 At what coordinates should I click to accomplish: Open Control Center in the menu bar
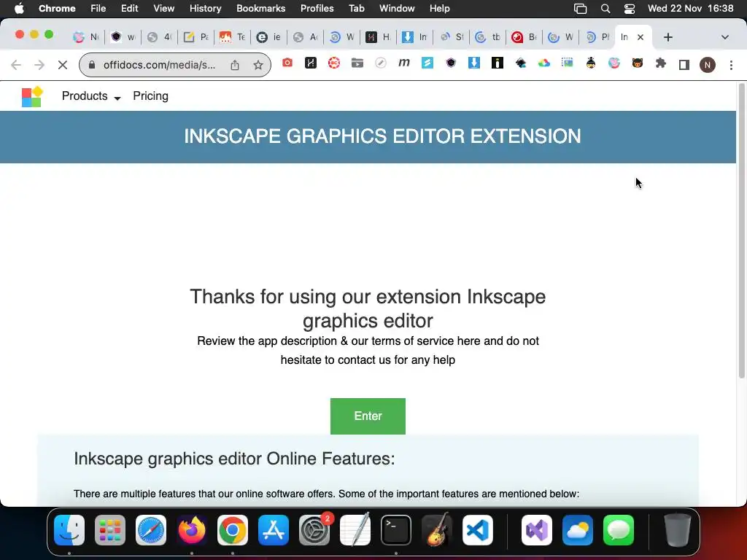(630, 9)
